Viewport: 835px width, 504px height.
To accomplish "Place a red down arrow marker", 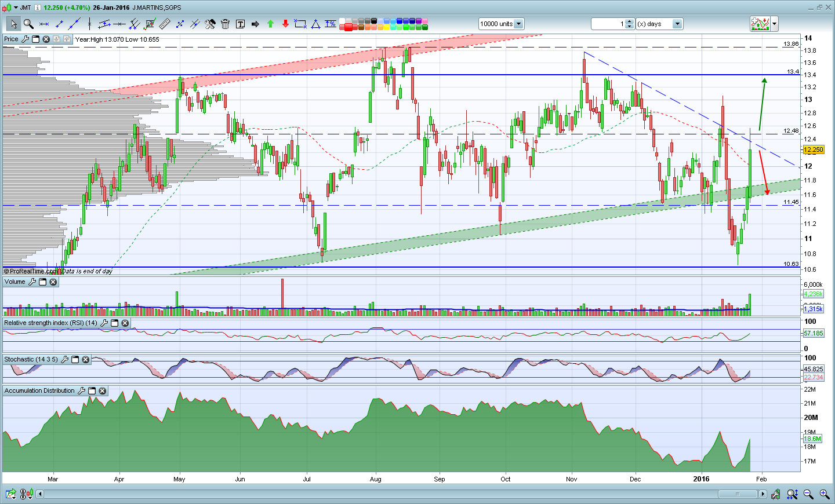I will (x=285, y=24).
